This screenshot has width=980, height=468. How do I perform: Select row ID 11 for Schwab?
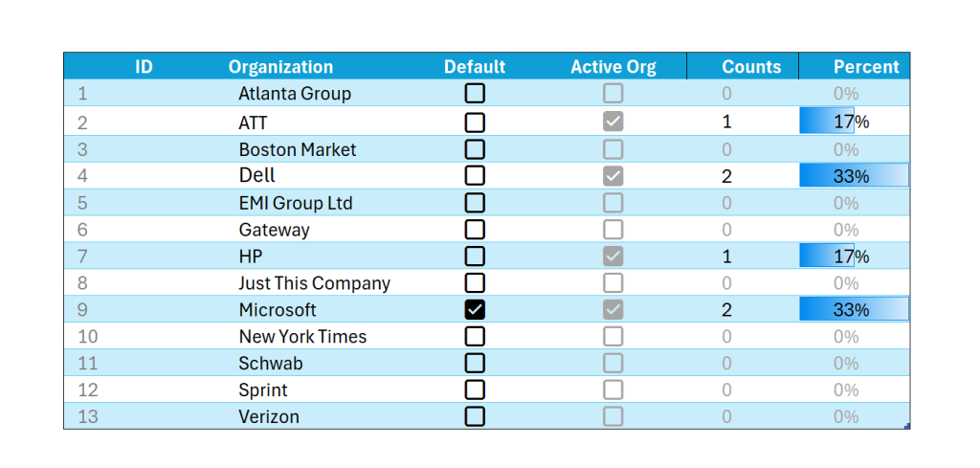88,364
